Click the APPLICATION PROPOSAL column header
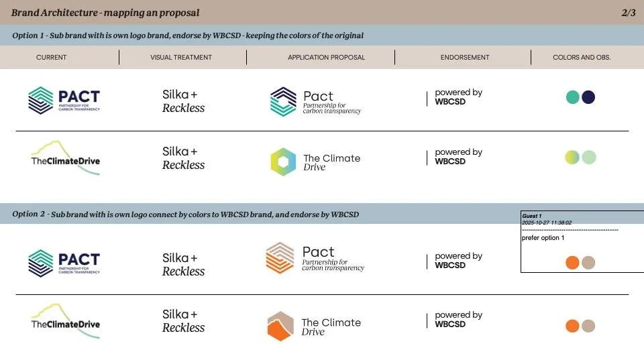644x362 pixels. coord(326,58)
